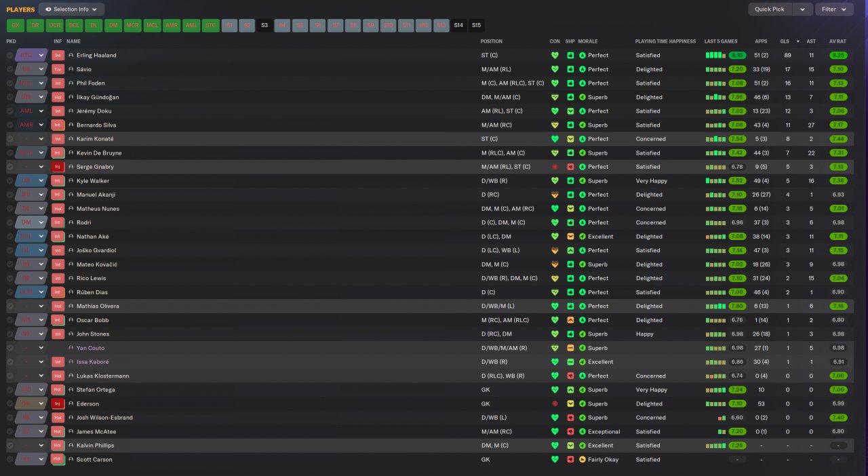Open position dropdown for Erling Haaland
Image resolution: width=868 pixels, height=476 pixels.
41,56
